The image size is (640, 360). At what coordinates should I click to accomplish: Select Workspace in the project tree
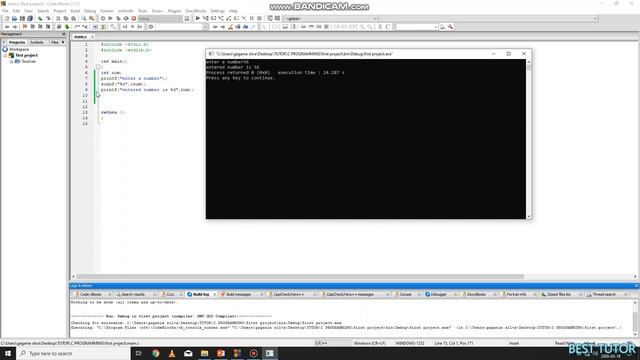[x=19, y=49]
